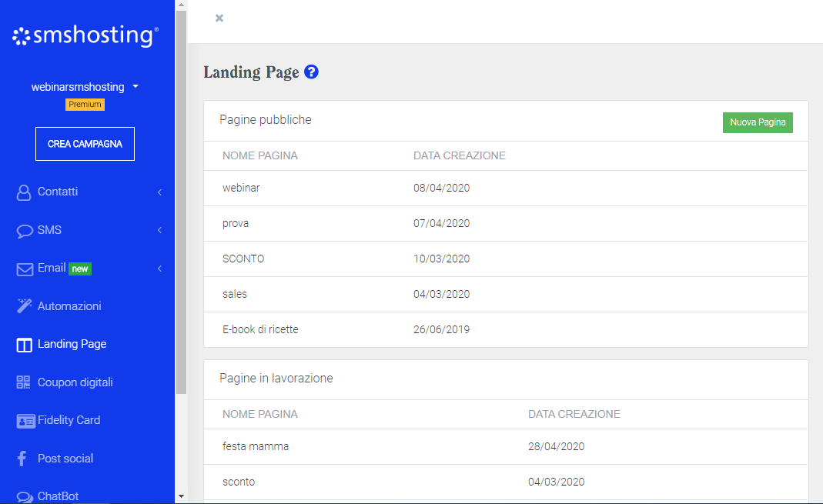
Task: Open the webinarsmshosting account dropdown
Action: point(85,86)
